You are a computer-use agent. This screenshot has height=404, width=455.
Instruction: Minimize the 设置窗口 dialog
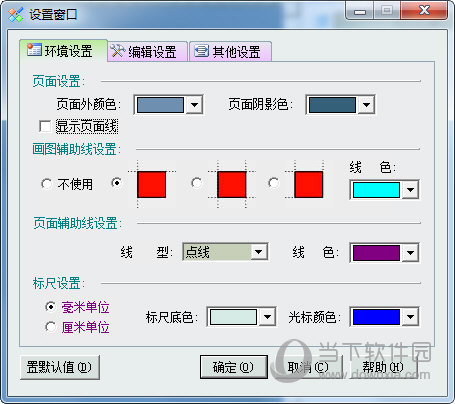tap(360, 11)
